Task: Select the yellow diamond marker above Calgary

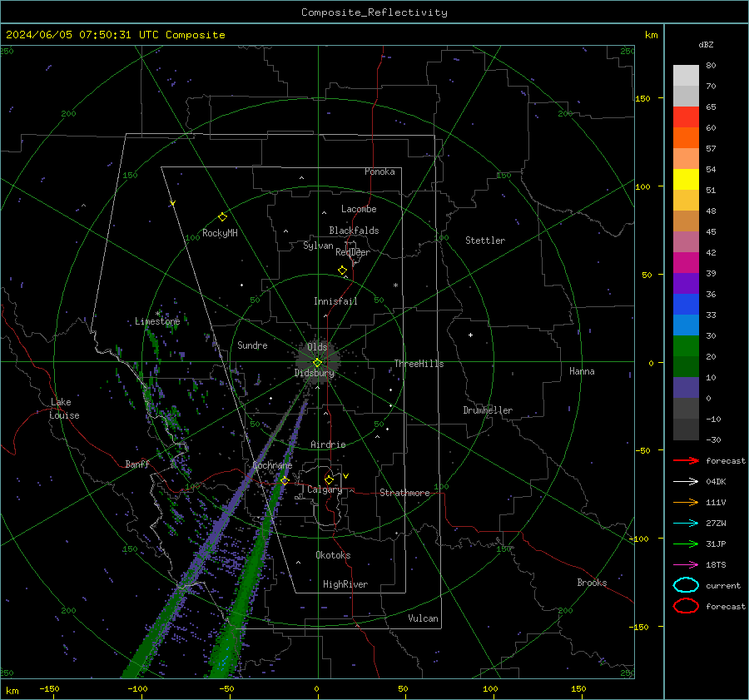Action: tap(329, 479)
